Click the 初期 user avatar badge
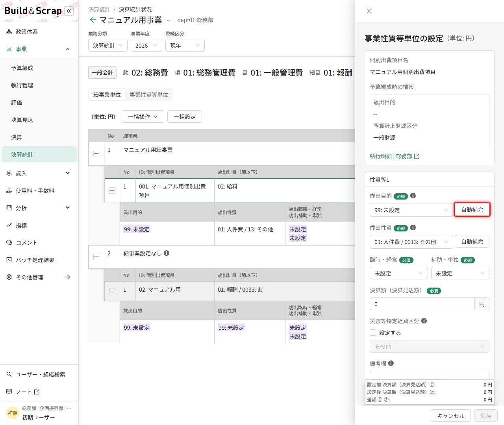The width and height of the screenshot is (504, 425). [13, 413]
